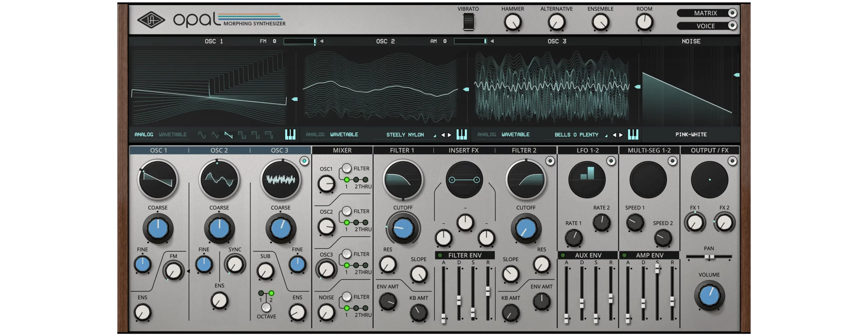Screen dimensions: 868x336
Task: Open the Voice panel
Action: (707, 26)
